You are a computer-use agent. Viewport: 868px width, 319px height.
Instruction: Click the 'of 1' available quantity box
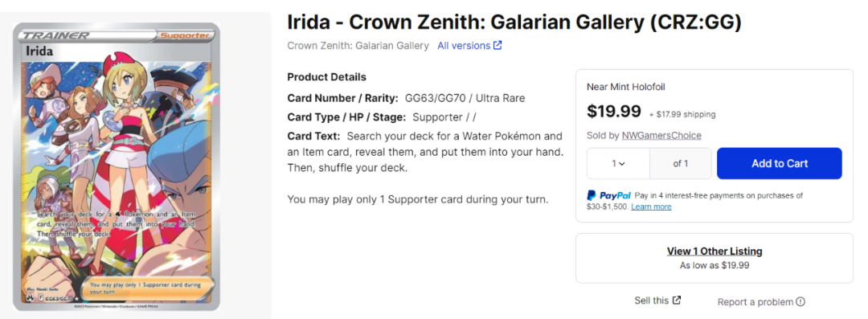coord(681,163)
